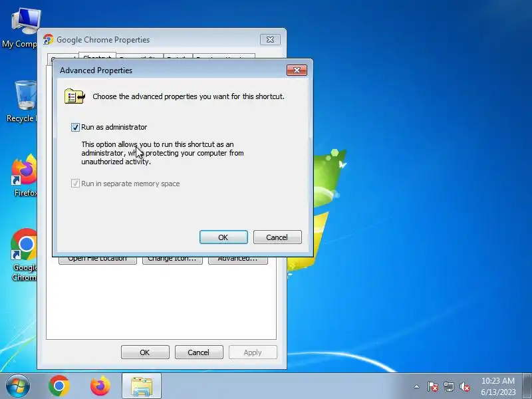Open the taskbar clock showing 10:23 AM
The image size is (532, 399).
(x=498, y=386)
